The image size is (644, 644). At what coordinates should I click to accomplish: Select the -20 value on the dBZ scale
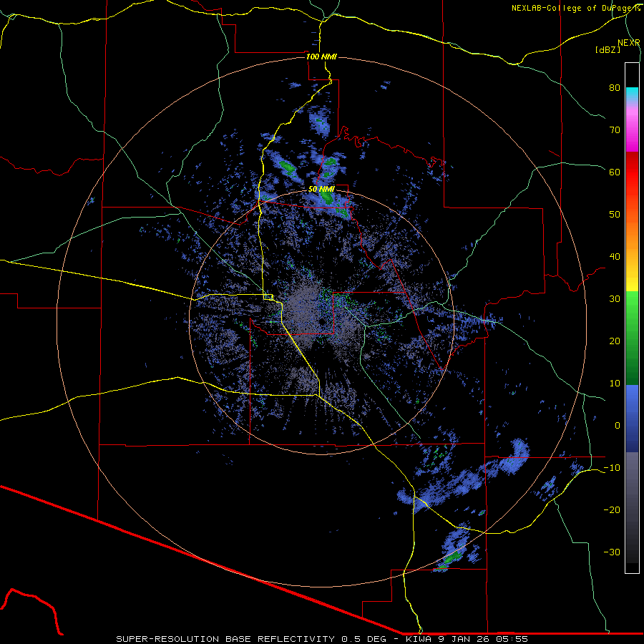[x=612, y=509]
